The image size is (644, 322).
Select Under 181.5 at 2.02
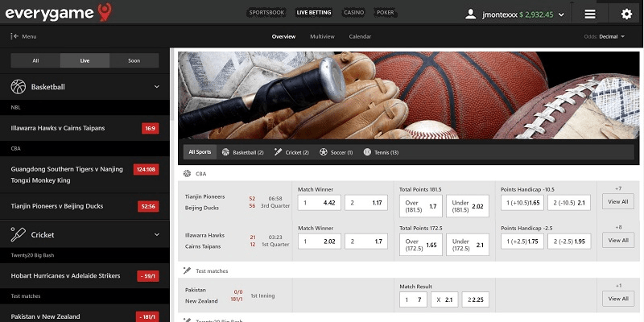click(468, 206)
